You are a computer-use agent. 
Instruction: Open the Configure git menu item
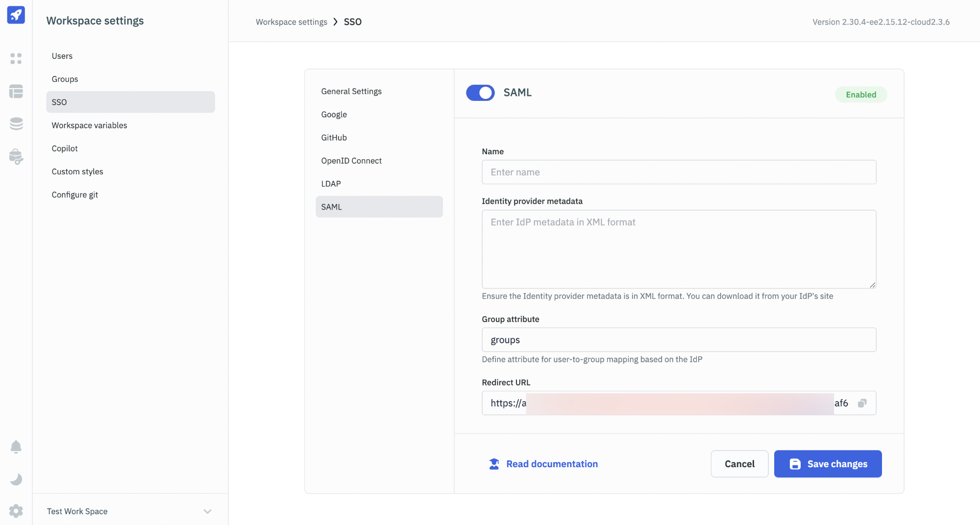click(74, 194)
